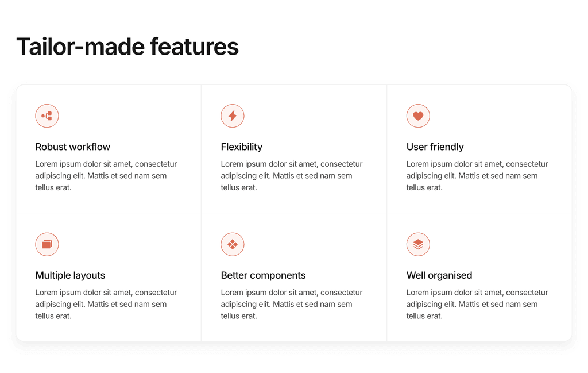Click the layered stack icon for Well organised
Image resolution: width=588 pixels, height=373 pixels.
[418, 244]
